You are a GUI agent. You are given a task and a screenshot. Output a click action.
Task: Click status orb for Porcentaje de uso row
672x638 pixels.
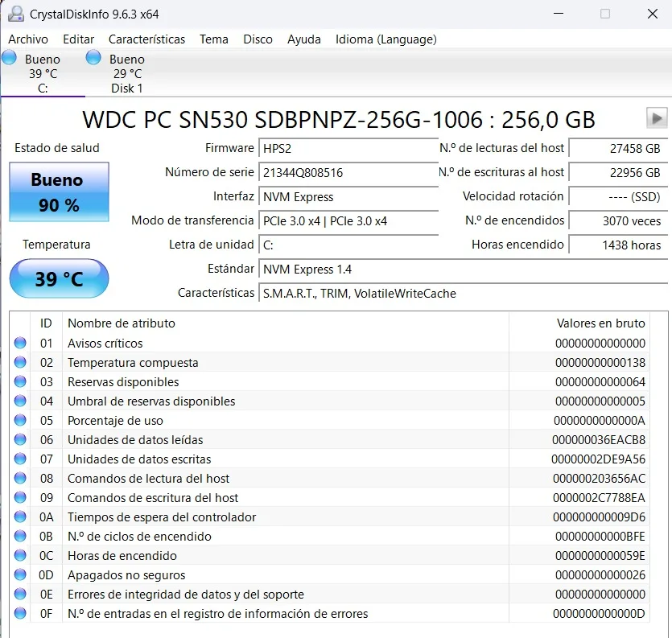coord(20,420)
